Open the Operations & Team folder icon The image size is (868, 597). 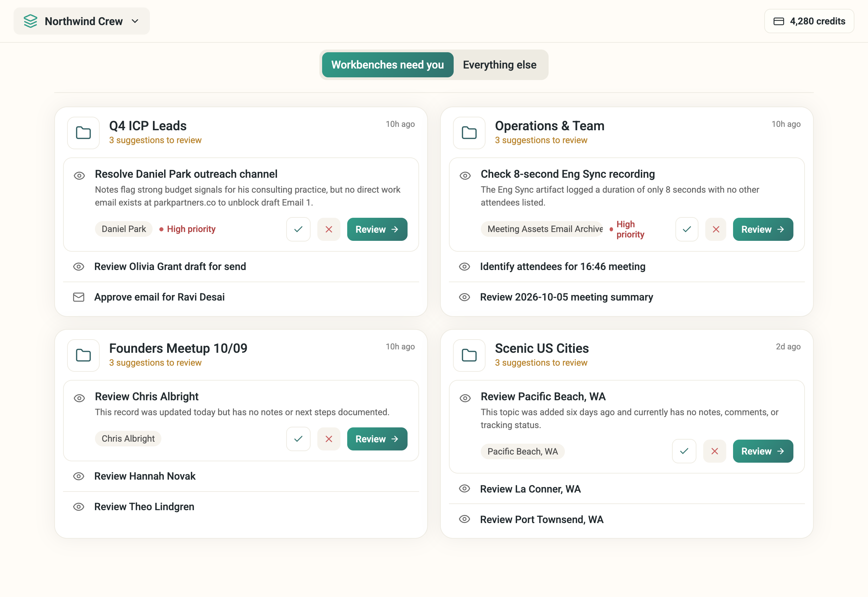point(469,133)
